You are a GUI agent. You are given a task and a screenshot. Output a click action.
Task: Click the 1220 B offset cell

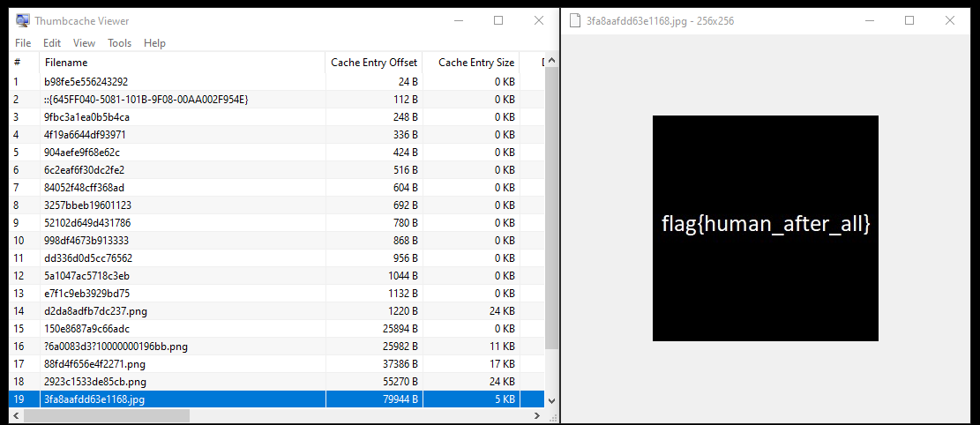point(374,310)
